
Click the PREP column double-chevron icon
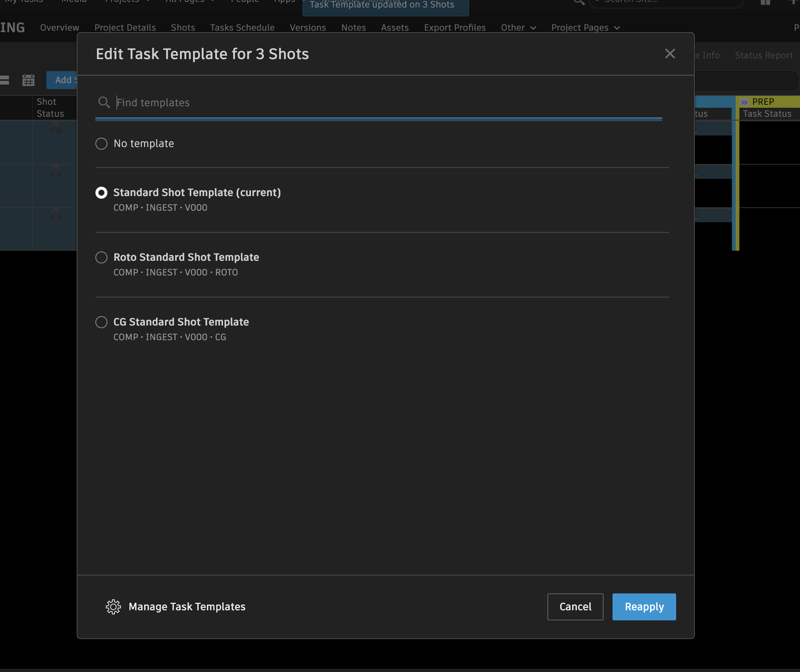[744, 102]
